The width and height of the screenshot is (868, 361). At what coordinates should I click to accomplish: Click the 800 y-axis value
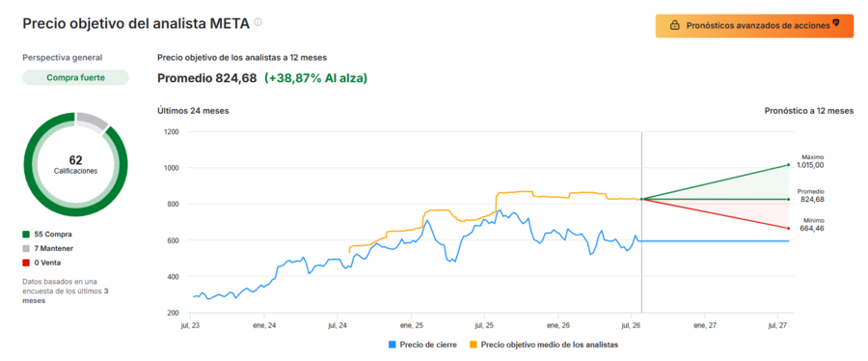point(174,205)
